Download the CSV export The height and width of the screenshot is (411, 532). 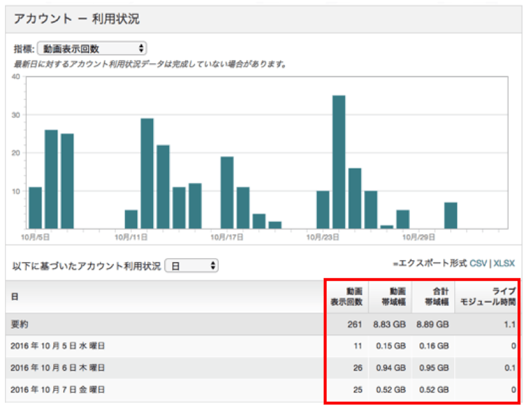pyautogui.click(x=478, y=263)
